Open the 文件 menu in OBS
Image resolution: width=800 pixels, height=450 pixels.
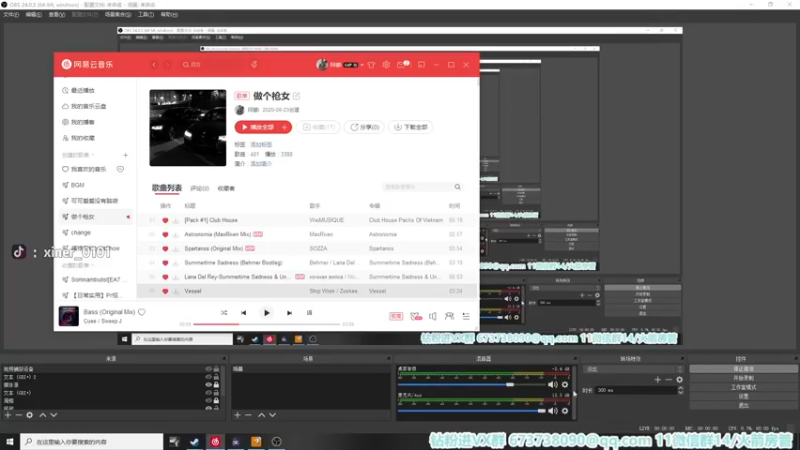[x=11, y=14]
